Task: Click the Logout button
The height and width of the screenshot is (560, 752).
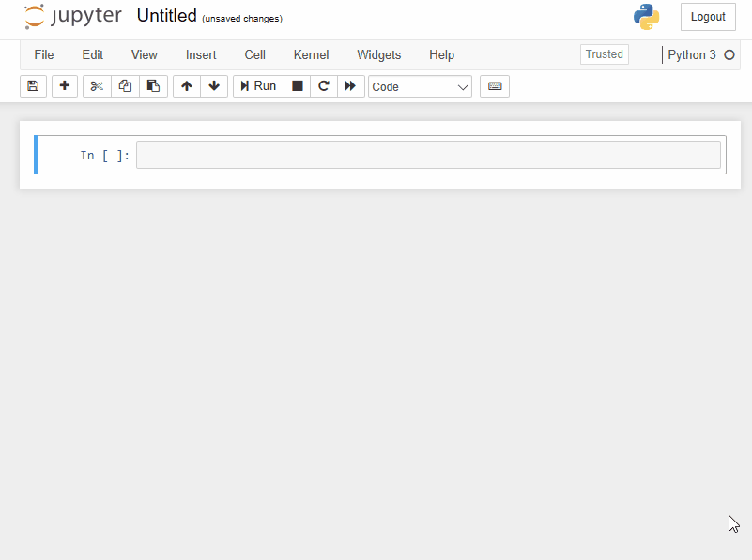Action: (708, 17)
